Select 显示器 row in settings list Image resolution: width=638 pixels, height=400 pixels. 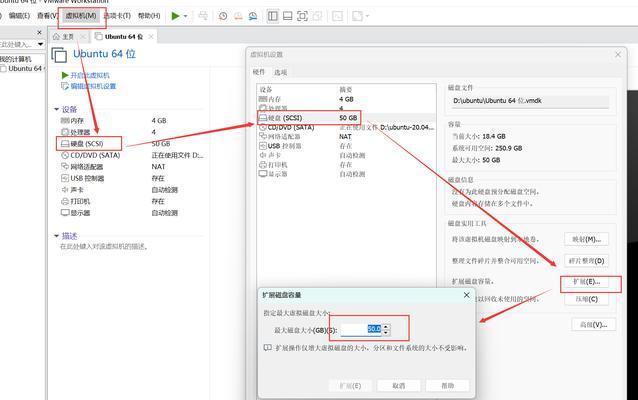(346, 174)
